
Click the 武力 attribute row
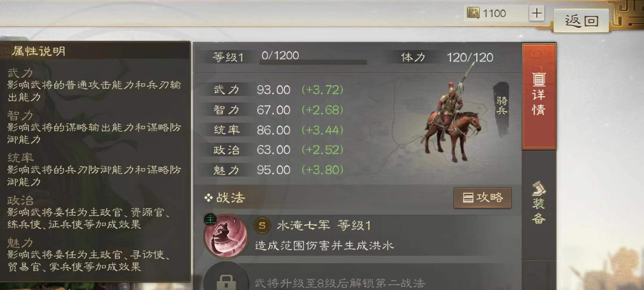point(273,90)
